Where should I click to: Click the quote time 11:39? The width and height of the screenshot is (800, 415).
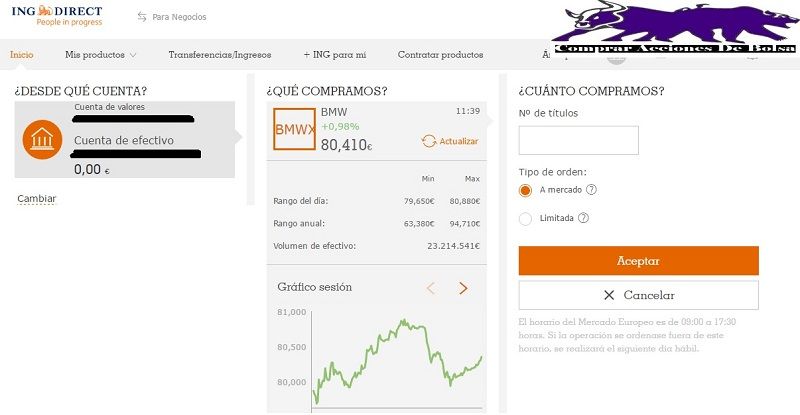(x=468, y=111)
